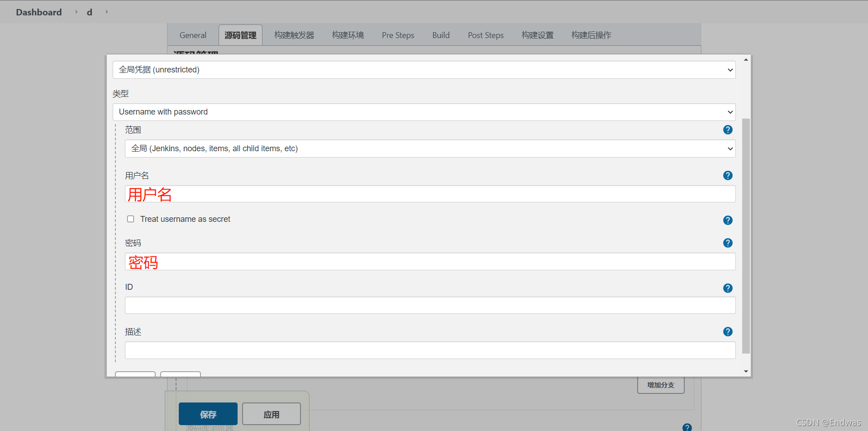Open the d project breadcrumb link

coord(90,12)
